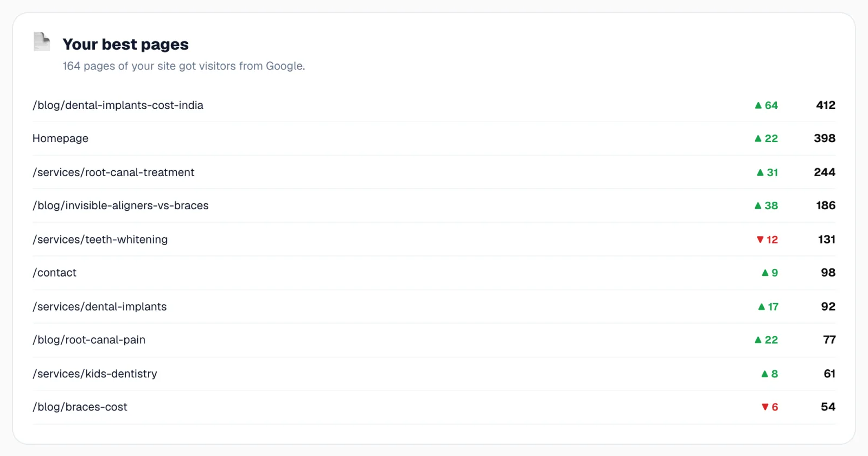Click the visitor count 244
The image size is (868, 456).
pos(825,172)
